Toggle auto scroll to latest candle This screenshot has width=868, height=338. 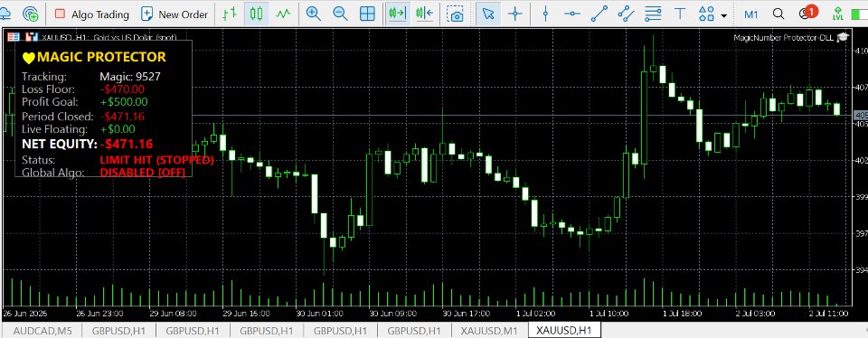[x=397, y=14]
